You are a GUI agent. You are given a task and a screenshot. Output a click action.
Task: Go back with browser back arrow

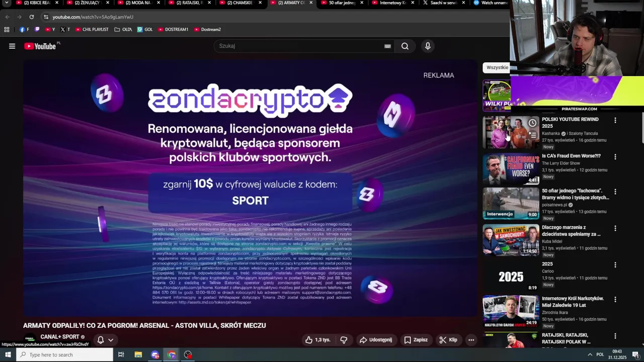[7, 17]
